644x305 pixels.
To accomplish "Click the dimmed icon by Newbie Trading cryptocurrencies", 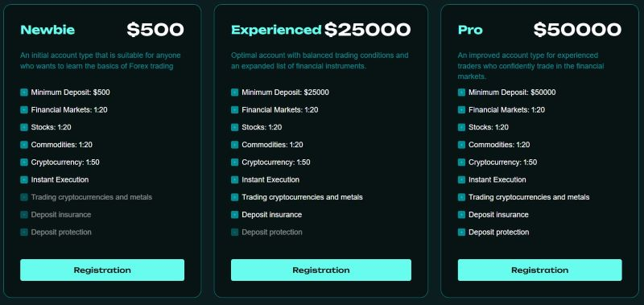I will pos(24,197).
